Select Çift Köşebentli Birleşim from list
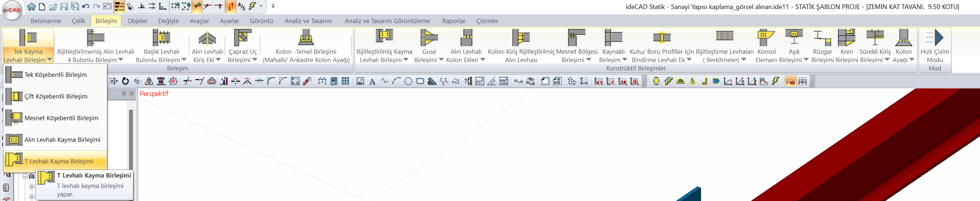Image resolution: width=980 pixels, height=201 pixels. click(55, 96)
